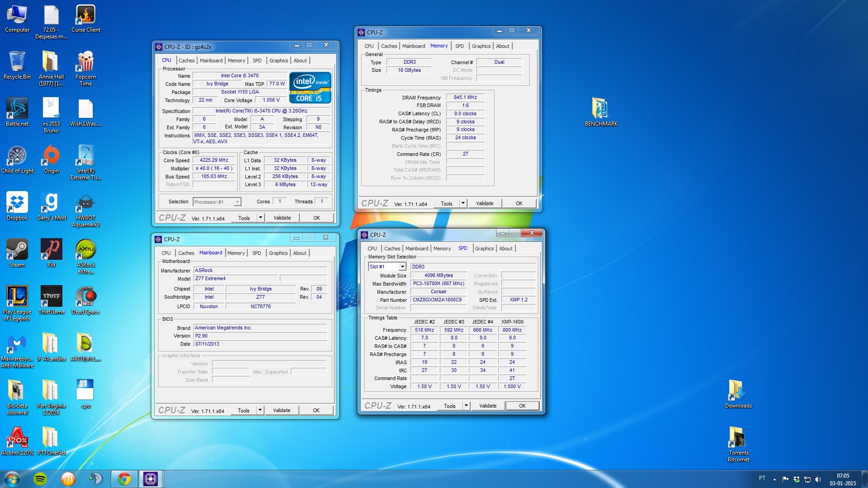Viewport: 868px width, 488px height.
Task: Launch Popcorn Time shortcut
Action: tap(86, 69)
